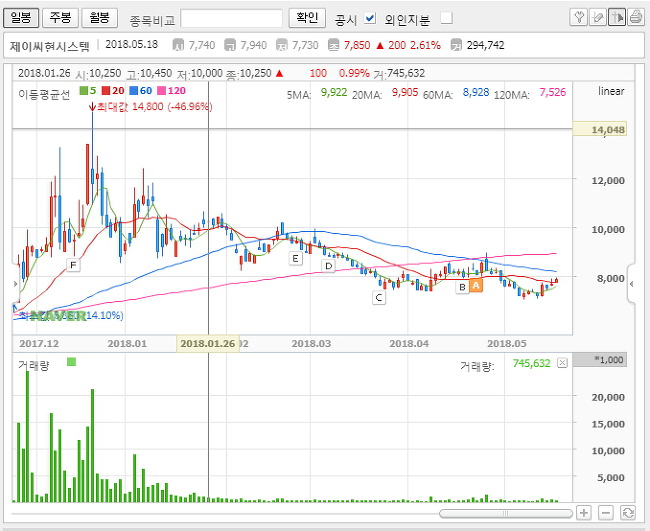This screenshot has height=531, width=650.
Task: Toggle the 5-day moving average legend
Action: pyautogui.click(x=88, y=93)
